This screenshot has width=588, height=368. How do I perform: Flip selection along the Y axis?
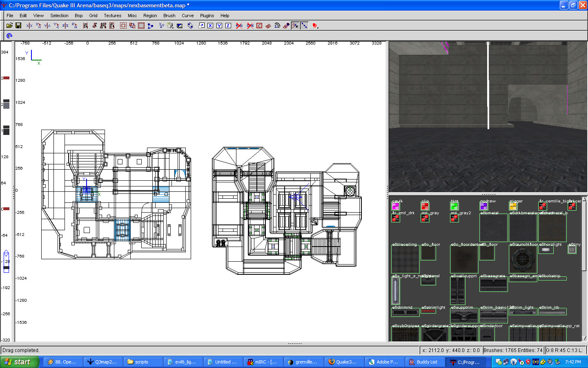pyautogui.click(x=47, y=25)
